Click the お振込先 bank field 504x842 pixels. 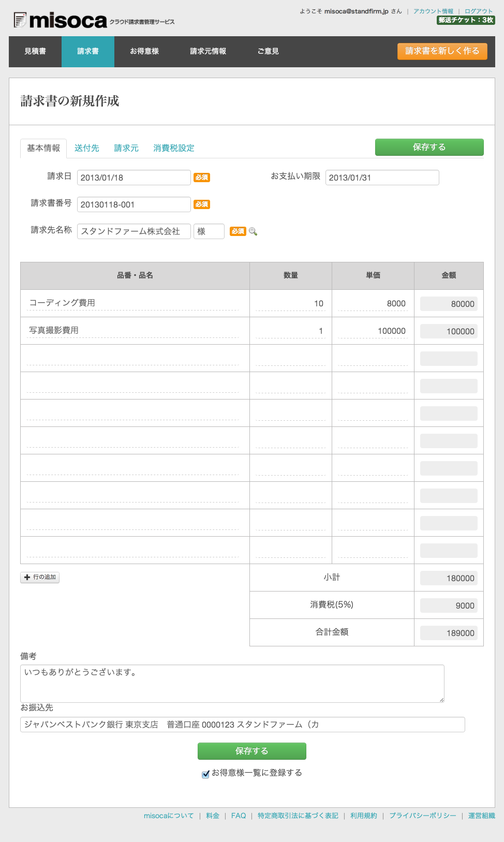point(243,725)
